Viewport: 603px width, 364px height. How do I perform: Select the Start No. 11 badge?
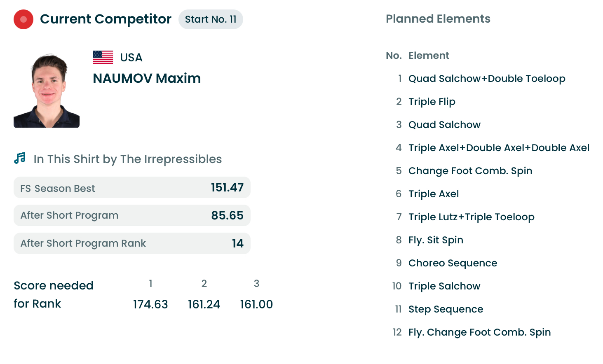click(211, 19)
